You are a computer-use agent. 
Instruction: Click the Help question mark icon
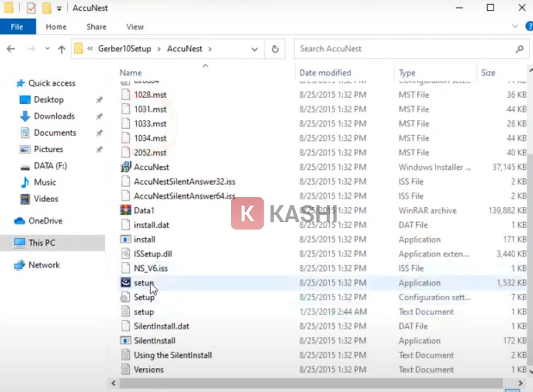(528, 26)
